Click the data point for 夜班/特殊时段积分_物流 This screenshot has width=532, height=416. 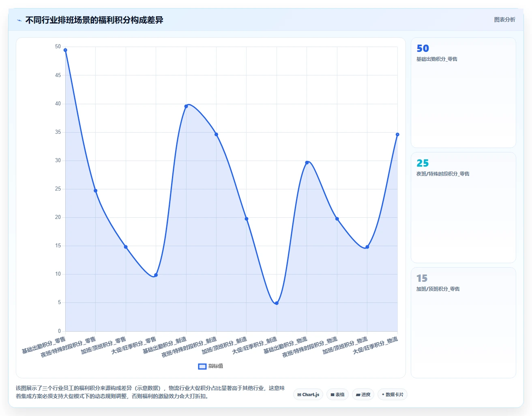[337, 219]
